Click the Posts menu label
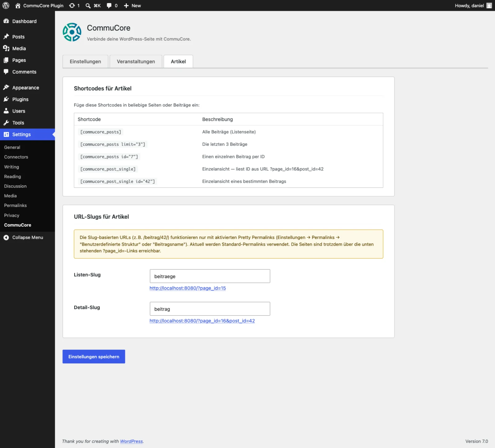The width and height of the screenshot is (495, 448). click(18, 37)
